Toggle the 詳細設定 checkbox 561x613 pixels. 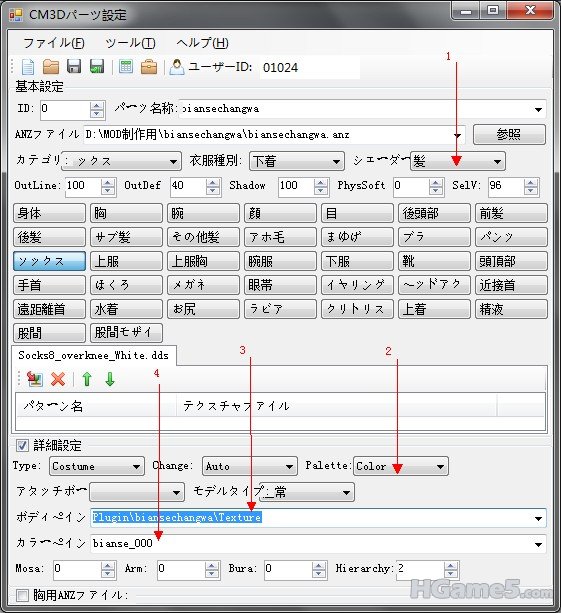[22, 445]
